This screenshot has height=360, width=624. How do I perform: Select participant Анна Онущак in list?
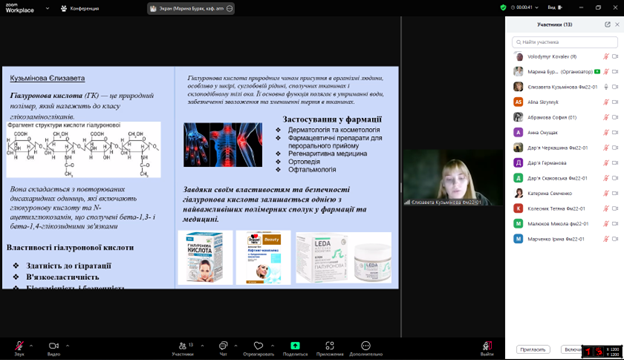click(x=565, y=132)
